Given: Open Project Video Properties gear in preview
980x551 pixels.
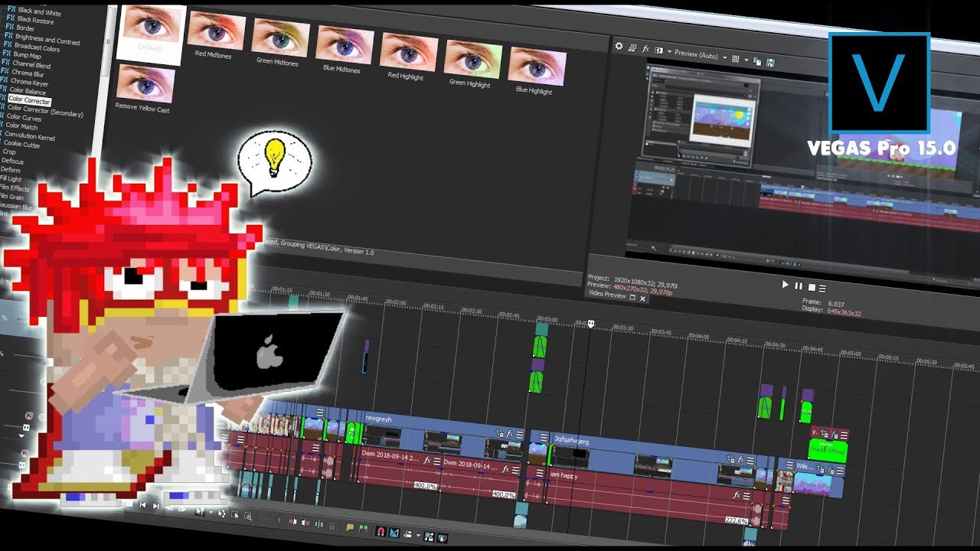Looking at the screenshot, I should pyautogui.click(x=619, y=47).
